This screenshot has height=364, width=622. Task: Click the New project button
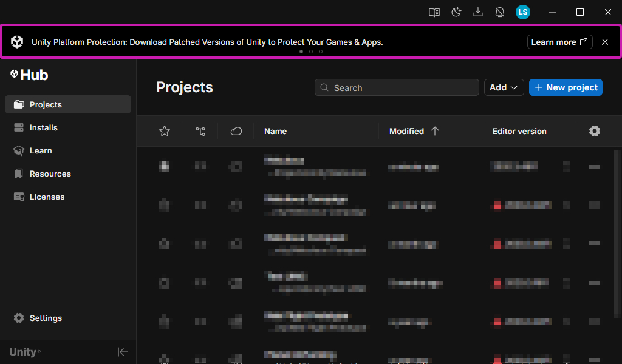point(566,87)
